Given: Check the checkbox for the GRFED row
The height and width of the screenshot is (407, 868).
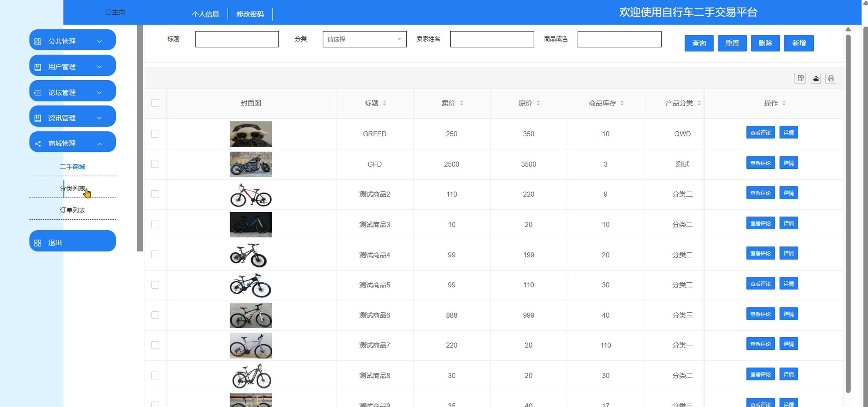Looking at the screenshot, I should 155,134.
